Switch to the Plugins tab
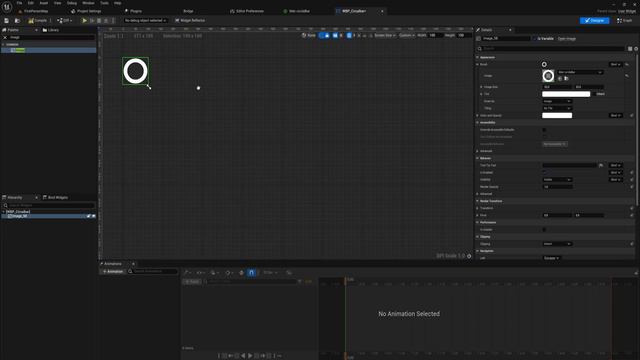The height and width of the screenshot is (360, 640). [x=133, y=11]
